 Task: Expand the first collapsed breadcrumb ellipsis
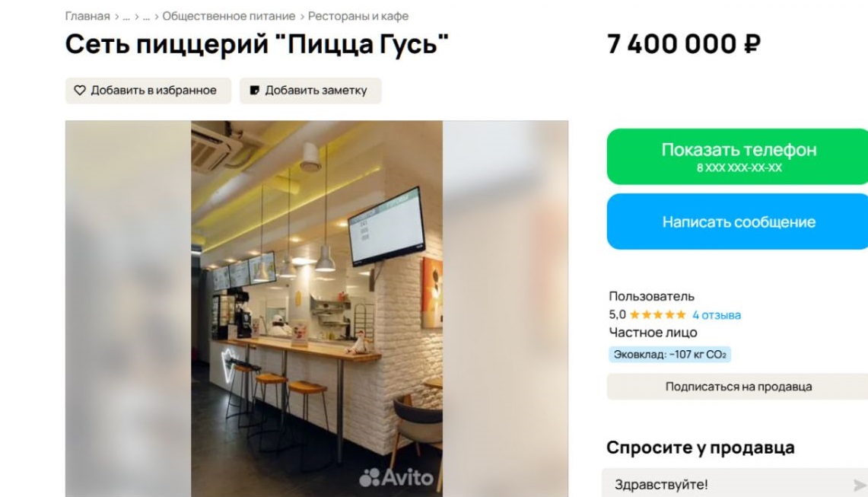pos(126,17)
